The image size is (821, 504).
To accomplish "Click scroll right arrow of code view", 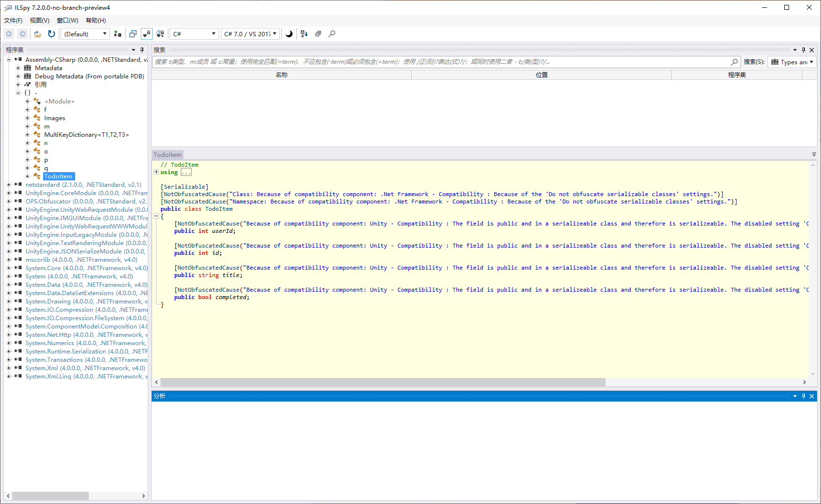I will pos(804,382).
